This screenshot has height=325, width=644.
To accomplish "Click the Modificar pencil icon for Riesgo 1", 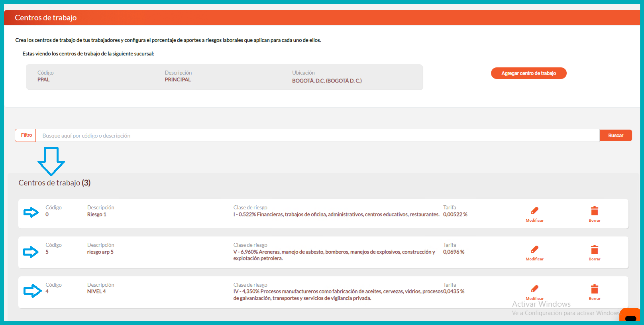I will click(x=534, y=211).
